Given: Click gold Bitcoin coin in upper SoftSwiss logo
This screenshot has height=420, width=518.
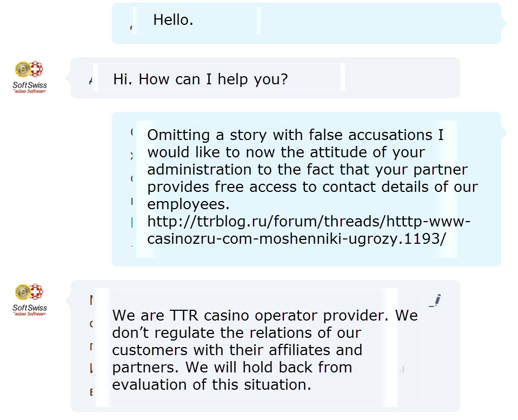Looking at the screenshot, I should tap(23, 70).
